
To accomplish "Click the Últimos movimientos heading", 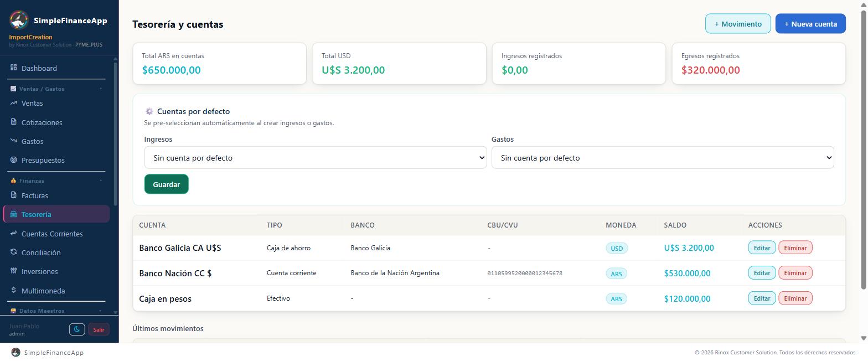I will click(168, 328).
